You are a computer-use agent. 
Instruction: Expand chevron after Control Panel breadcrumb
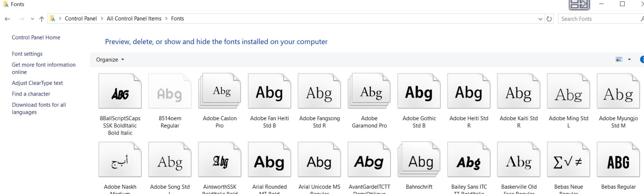click(102, 19)
